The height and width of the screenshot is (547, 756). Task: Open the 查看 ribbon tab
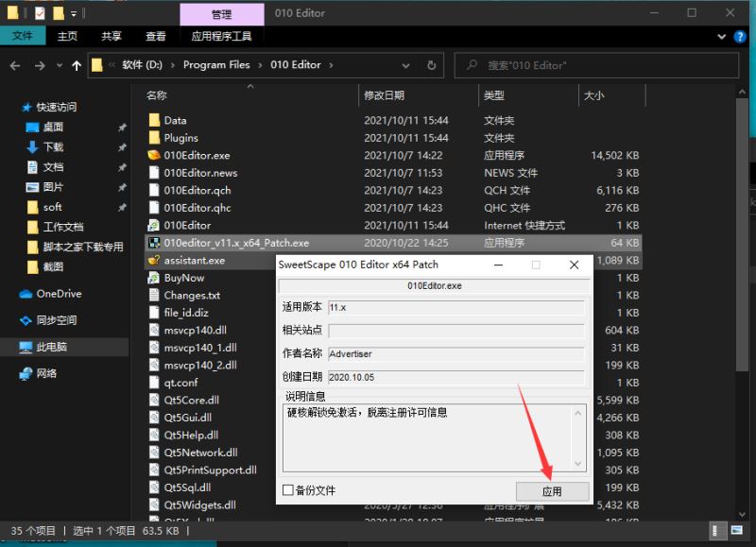155,36
